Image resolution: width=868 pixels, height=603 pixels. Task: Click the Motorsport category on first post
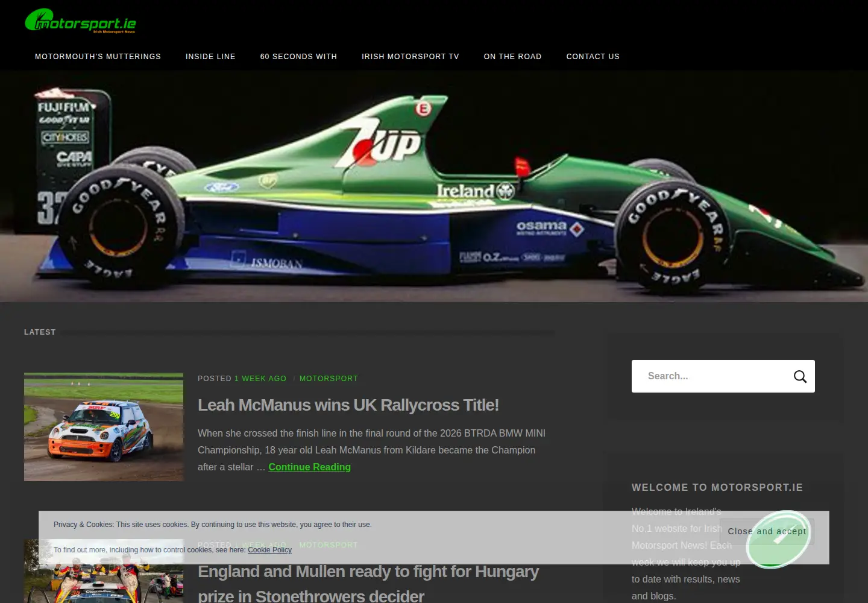(x=329, y=379)
